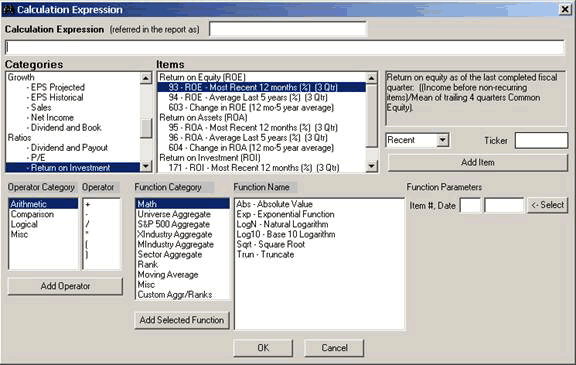This screenshot has height=365, width=576.
Task: Choose item 95 ROA Most Recent 12 months
Action: coord(253,127)
